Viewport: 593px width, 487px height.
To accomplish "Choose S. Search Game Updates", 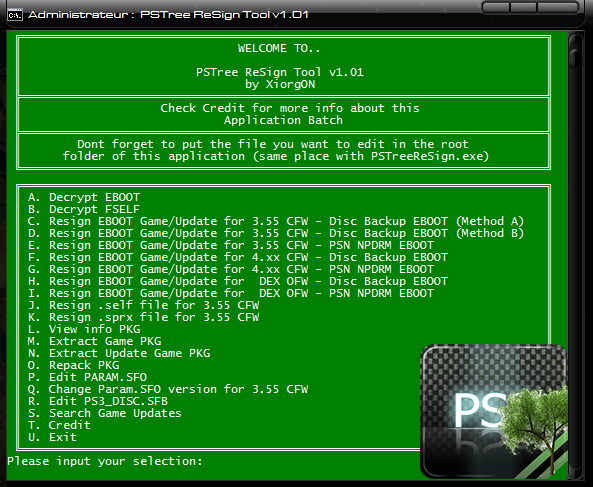I will click(104, 413).
